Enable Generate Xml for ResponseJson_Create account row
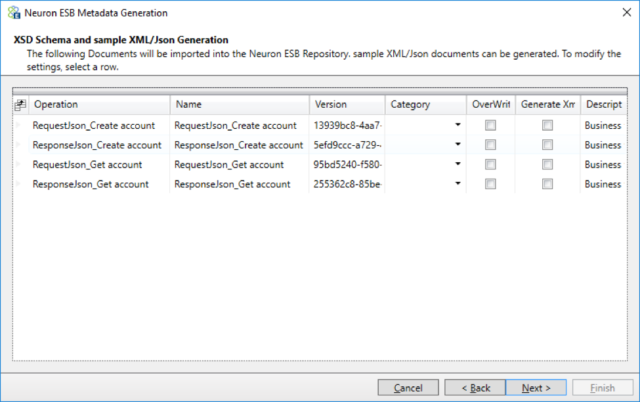Image resolution: width=640 pixels, height=402 pixels. (548, 145)
